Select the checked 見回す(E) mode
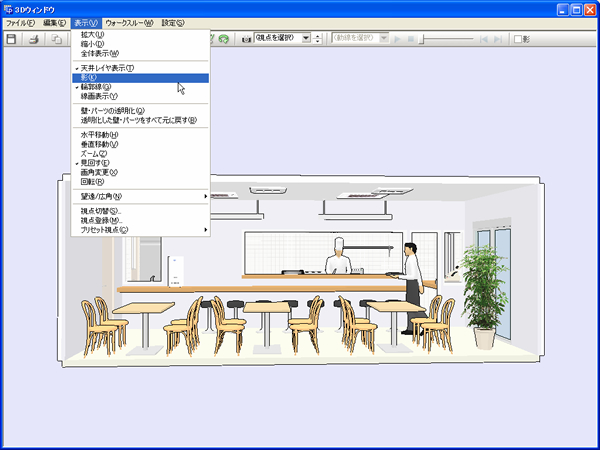This screenshot has width=600, height=450. [x=140, y=163]
